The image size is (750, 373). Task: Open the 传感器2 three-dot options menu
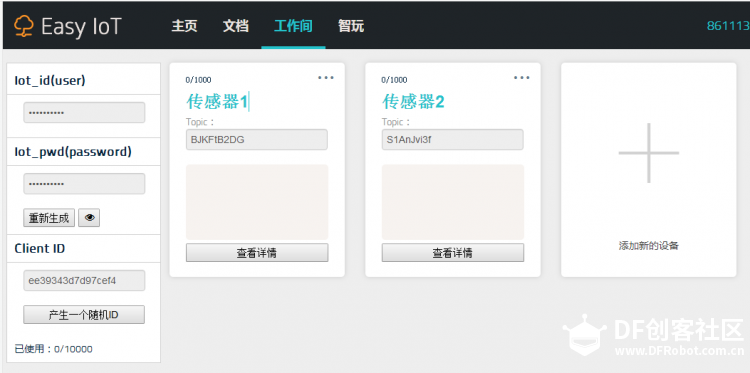point(522,77)
